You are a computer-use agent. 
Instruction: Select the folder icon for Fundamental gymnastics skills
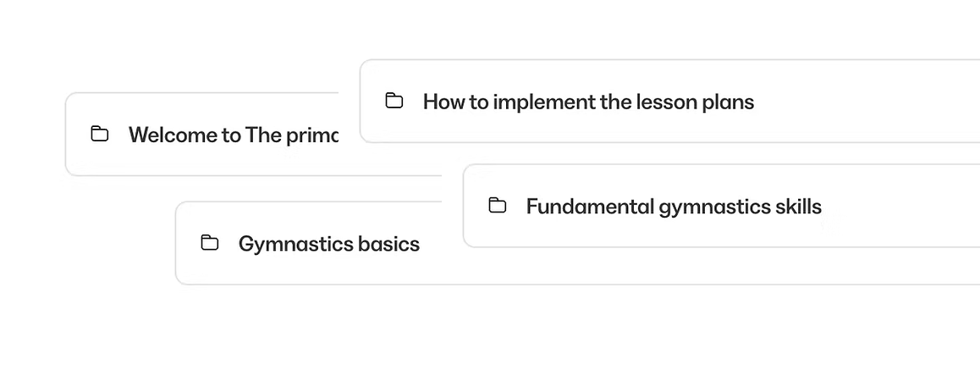498,206
